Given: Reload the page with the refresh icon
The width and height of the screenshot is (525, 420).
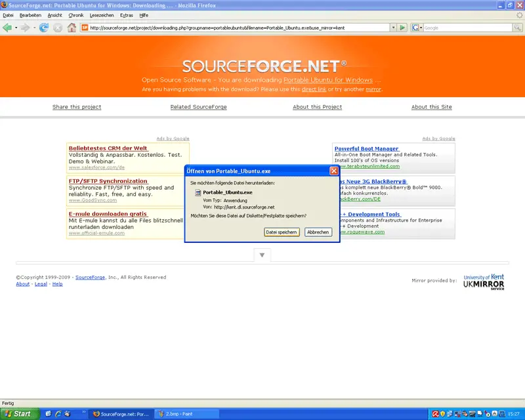Looking at the screenshot, I should (x=44, y=28).
